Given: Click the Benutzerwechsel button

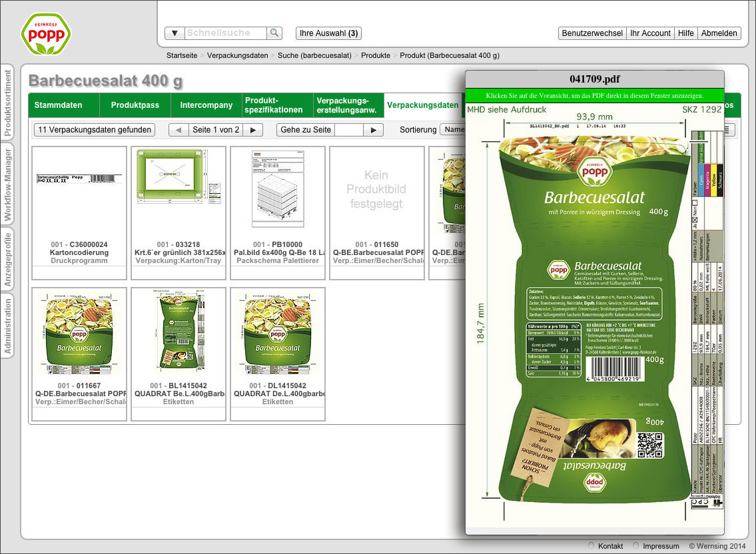Looking at the screenshot, I should click(592, 33).
